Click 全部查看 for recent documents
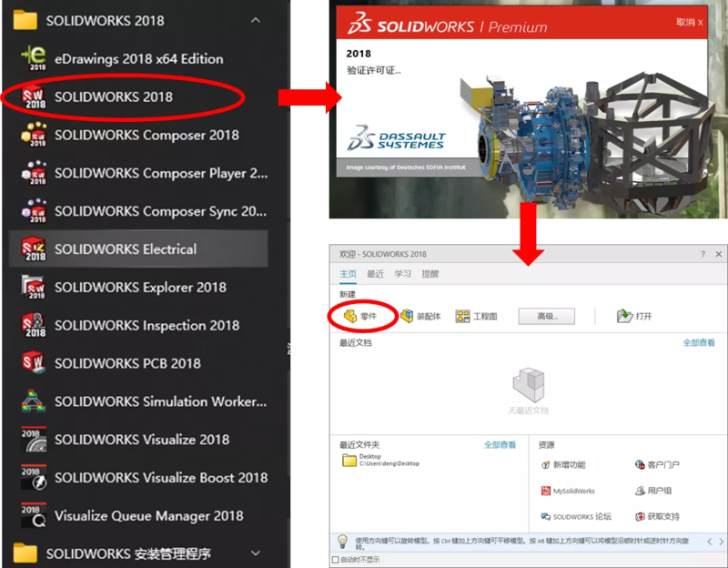The width and height of the screenshot is (728, 568). [x=699, y=343]
